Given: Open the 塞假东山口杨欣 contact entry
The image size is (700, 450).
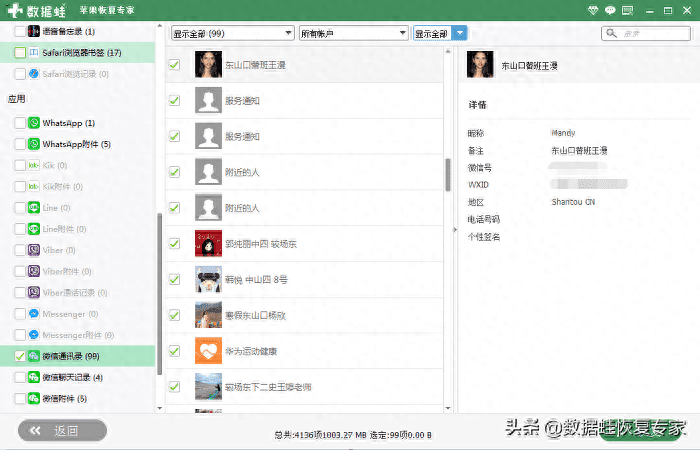Looking at the screenshot, I should tap(254, 315).
